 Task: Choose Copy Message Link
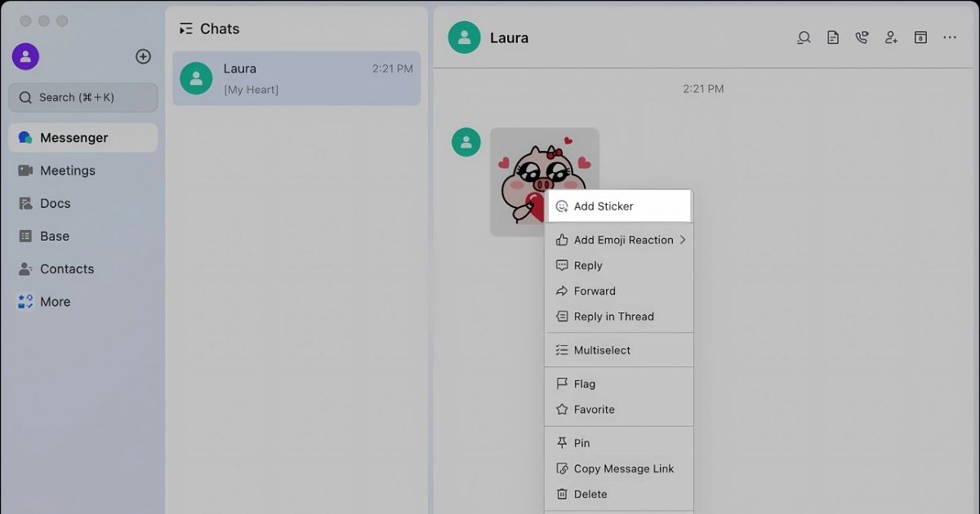pyautogui.click(x=619, y=468)
